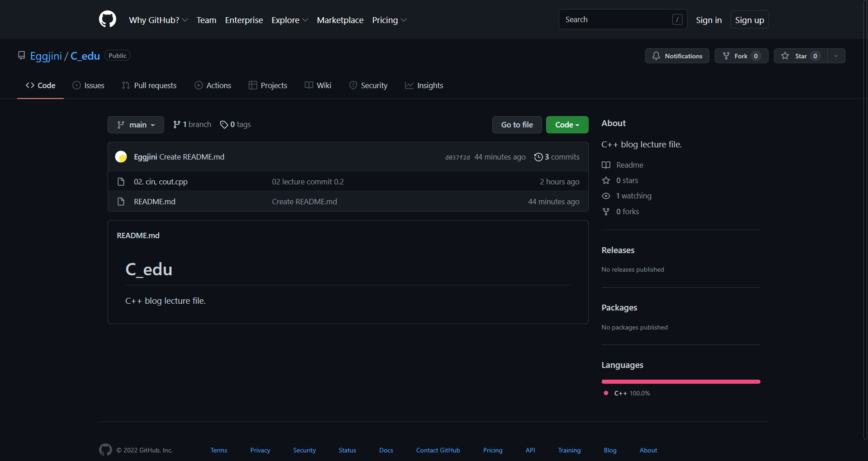Open the GitHub homepage logo
The width and height of the screenshot is (868, 461).
(108, 19)
